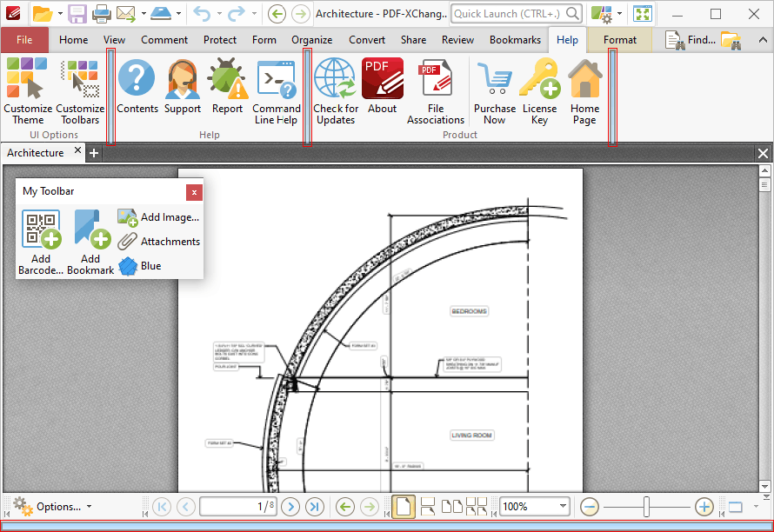Image resolution: width=774 pixels, height=532 pixels.
Task: Switch to the Format tab
Action: [620, 40]
